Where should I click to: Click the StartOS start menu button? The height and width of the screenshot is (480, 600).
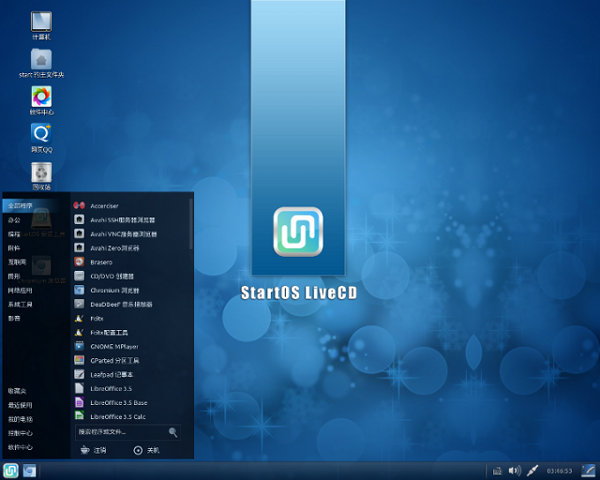[x=11, y=470]
